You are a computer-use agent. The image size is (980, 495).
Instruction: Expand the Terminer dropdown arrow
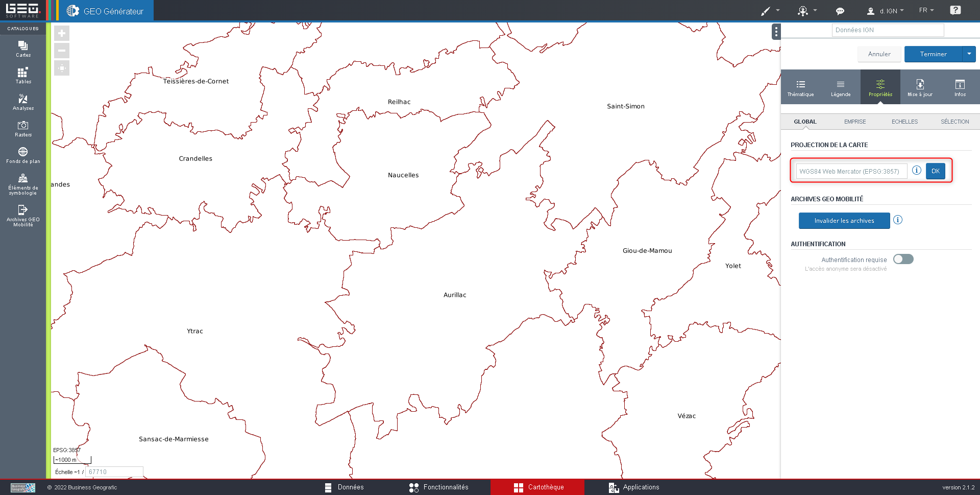[969, 54]
